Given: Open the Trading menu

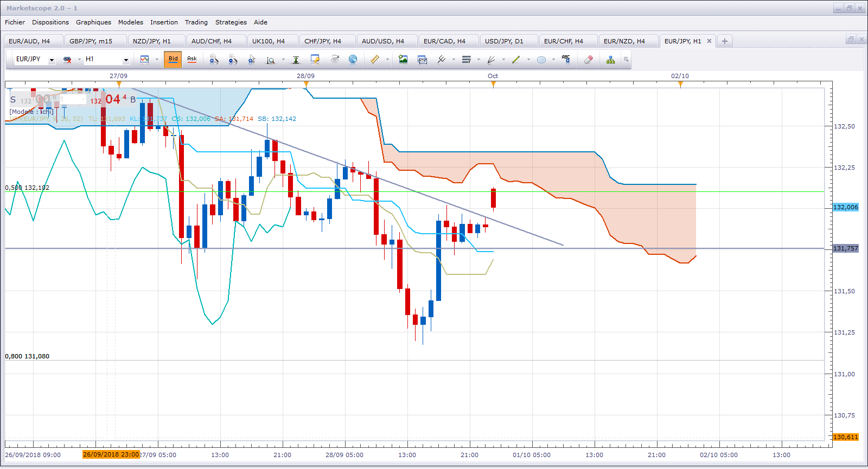Looking at the screenshot, I should tap(196, 22).
